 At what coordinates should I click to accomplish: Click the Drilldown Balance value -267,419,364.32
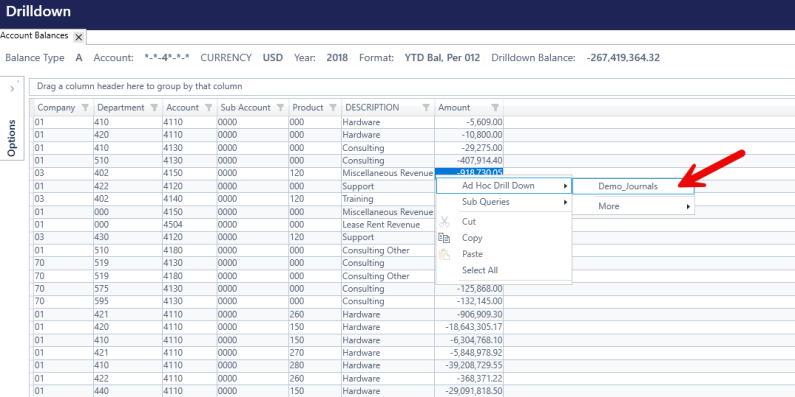[x=623, y=58]
